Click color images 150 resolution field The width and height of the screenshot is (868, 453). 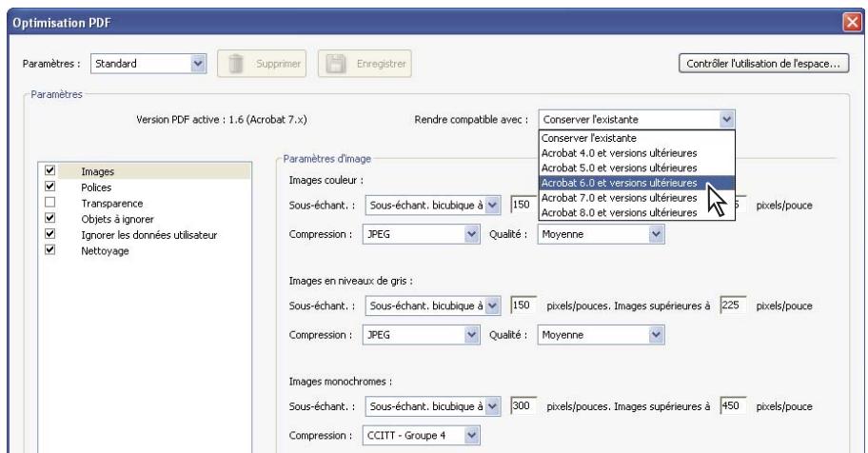point(522,205)
